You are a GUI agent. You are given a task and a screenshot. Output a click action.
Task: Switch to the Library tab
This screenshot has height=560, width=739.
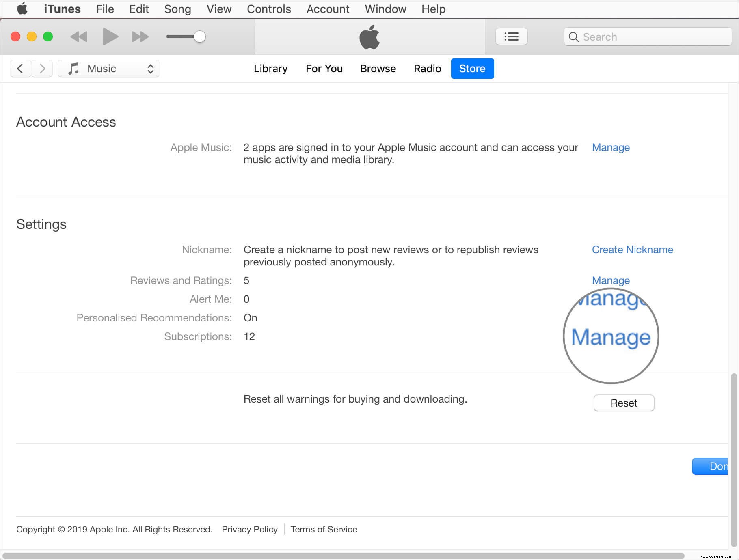click(x=270, y=69)
